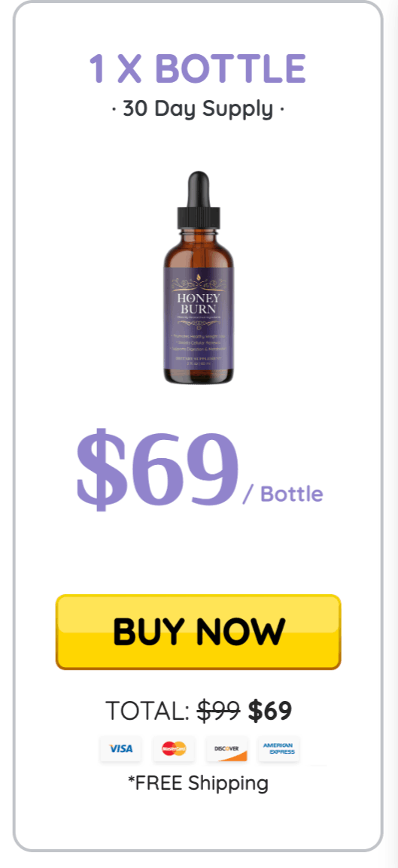Click the *FREE Shipping note
The height and width of the screenshot is (868, 398).
198,783
